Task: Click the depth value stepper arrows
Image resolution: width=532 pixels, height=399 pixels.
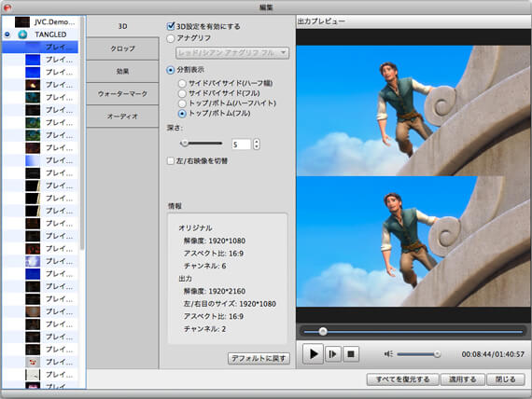Action: 257,144
